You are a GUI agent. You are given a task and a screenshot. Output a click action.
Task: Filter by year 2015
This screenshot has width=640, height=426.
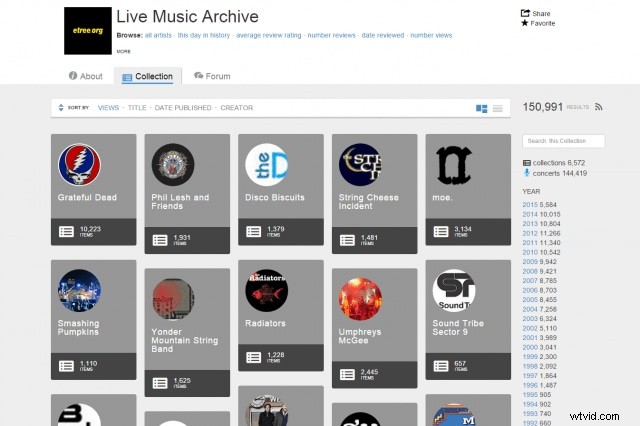[x=530, y=204]
